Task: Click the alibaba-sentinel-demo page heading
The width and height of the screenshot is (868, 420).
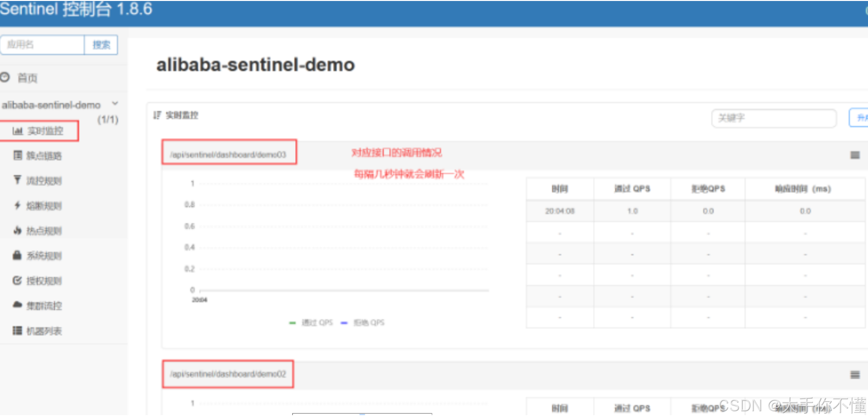Action: [255, 65]
